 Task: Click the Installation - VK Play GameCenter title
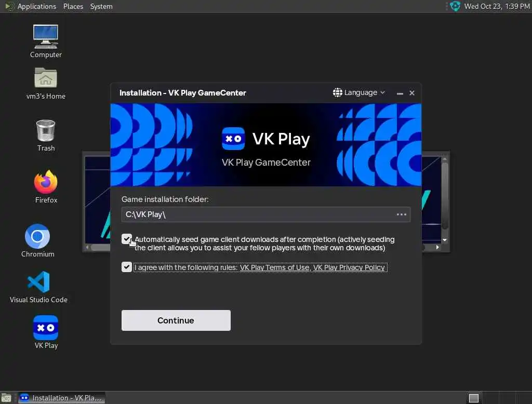(x=182, y=92)
